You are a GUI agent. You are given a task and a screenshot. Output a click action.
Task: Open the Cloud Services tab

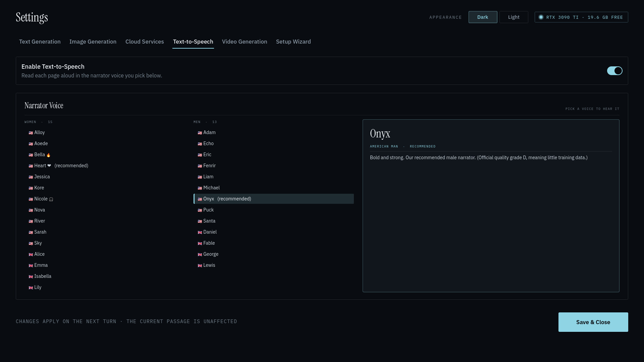(145, 42)
